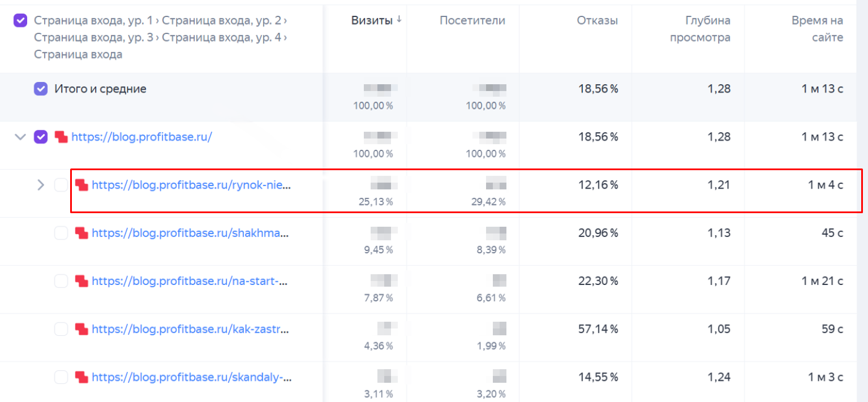The width and height of the screenshot is (868, 402).
Task: Sort by Глубина просмотра column
Action: click(x=699, y=29)
